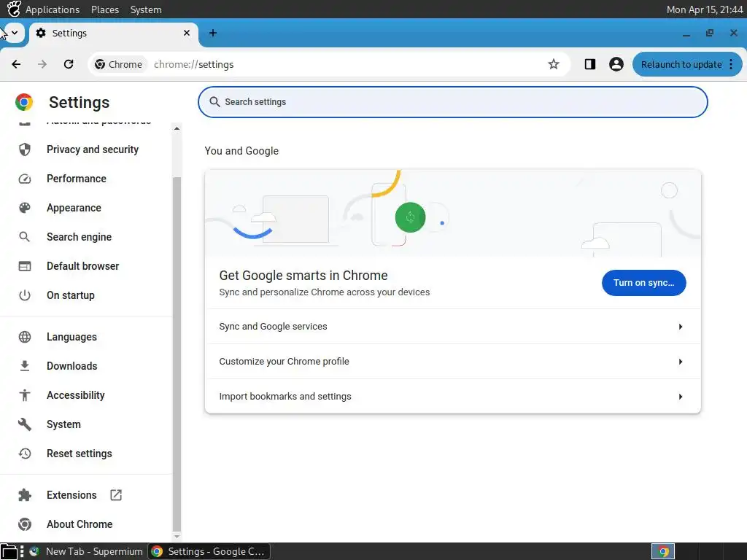Click the Accessibility figure icon
The image size is (747, 560).
tap(25, 395)
